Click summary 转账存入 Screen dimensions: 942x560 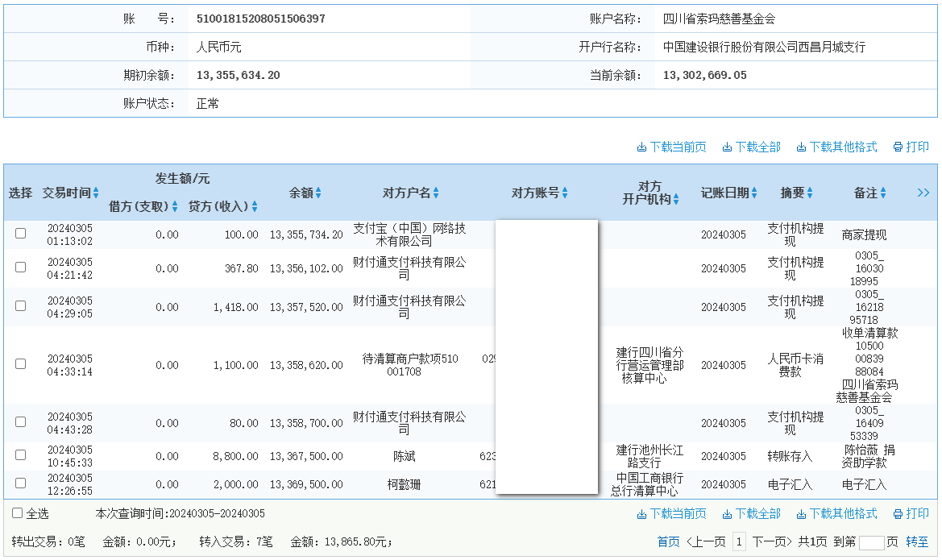(790, 457)
